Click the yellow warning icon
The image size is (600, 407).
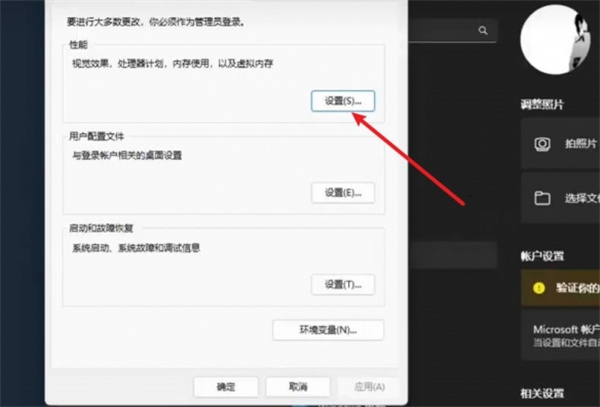[x=539, y=287]
